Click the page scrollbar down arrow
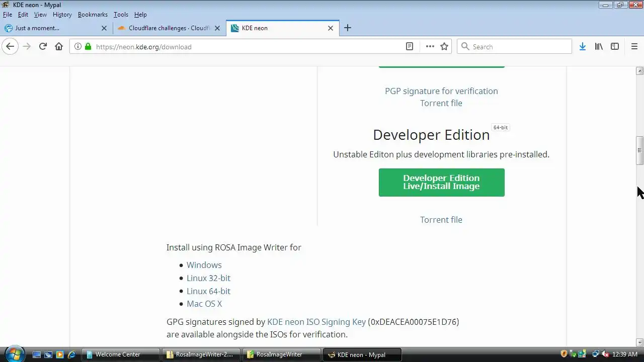The height and width of the screenshot is (362, 644). point(640,342)
